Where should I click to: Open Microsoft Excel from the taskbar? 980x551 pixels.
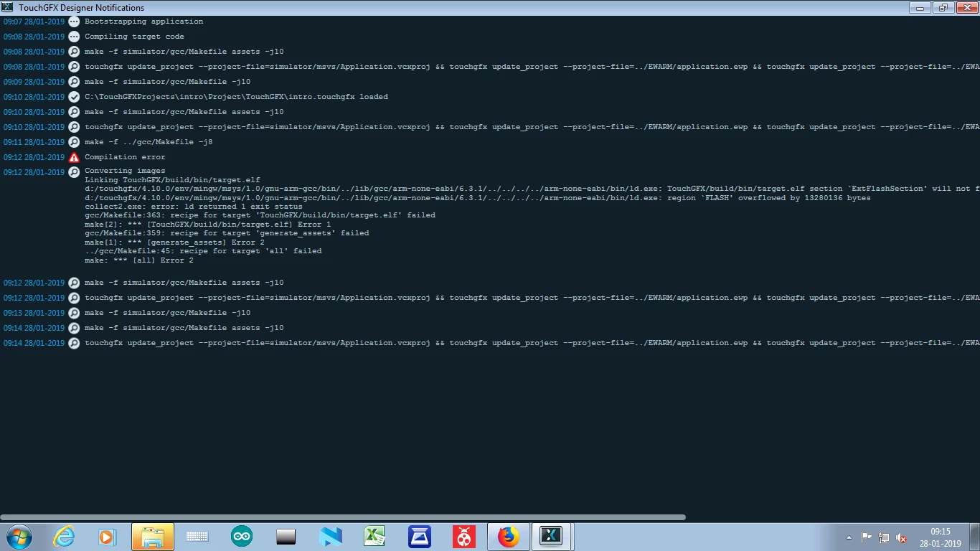pyautogui.click(x=375, y=537)
